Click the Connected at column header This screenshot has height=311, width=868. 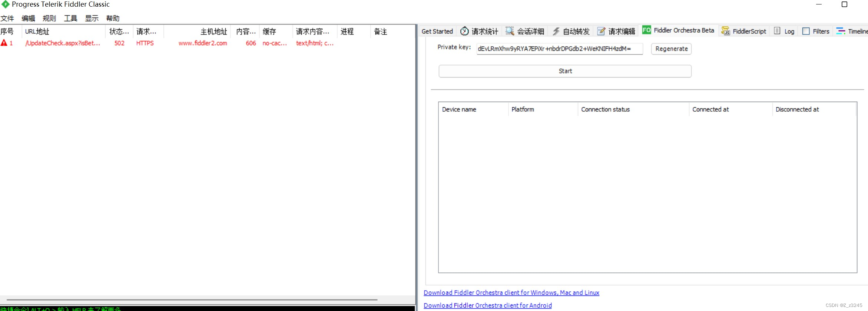pyautogui.click(x=730, y=109)
